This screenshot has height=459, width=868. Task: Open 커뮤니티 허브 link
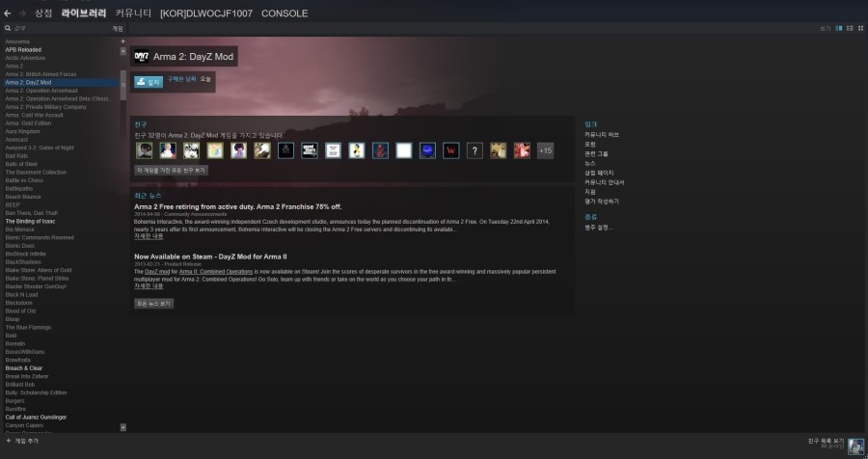[x=602, y=135]
